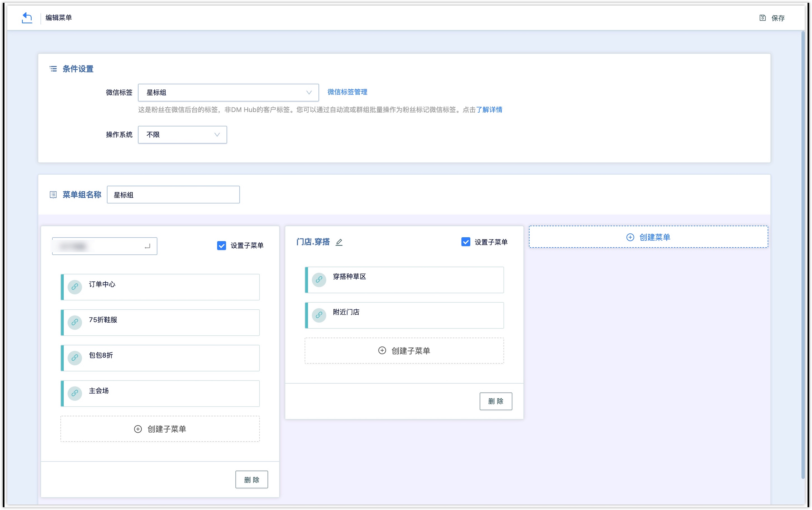Toggle 设置子菜单 checkbox in 门店.穿搭 menu
This screenshot has height=510, width=812.
[466, 242]
